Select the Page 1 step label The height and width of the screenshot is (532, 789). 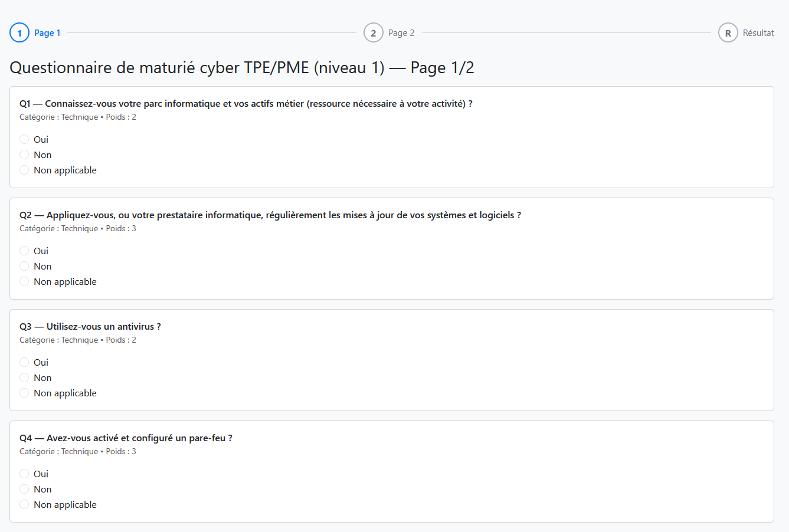pos(47,33)
